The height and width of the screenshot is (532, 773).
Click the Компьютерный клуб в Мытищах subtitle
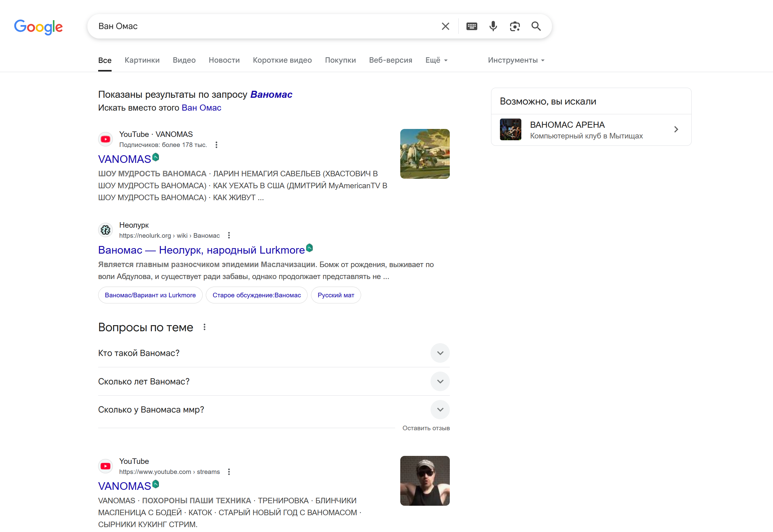click(x=586, y=136)
